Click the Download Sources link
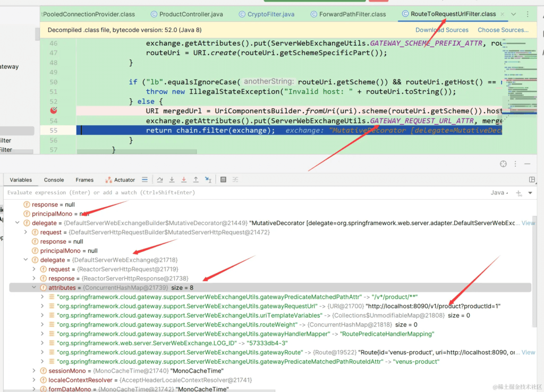The width and height of the screenshot is (544, 392). click(441, 30)
